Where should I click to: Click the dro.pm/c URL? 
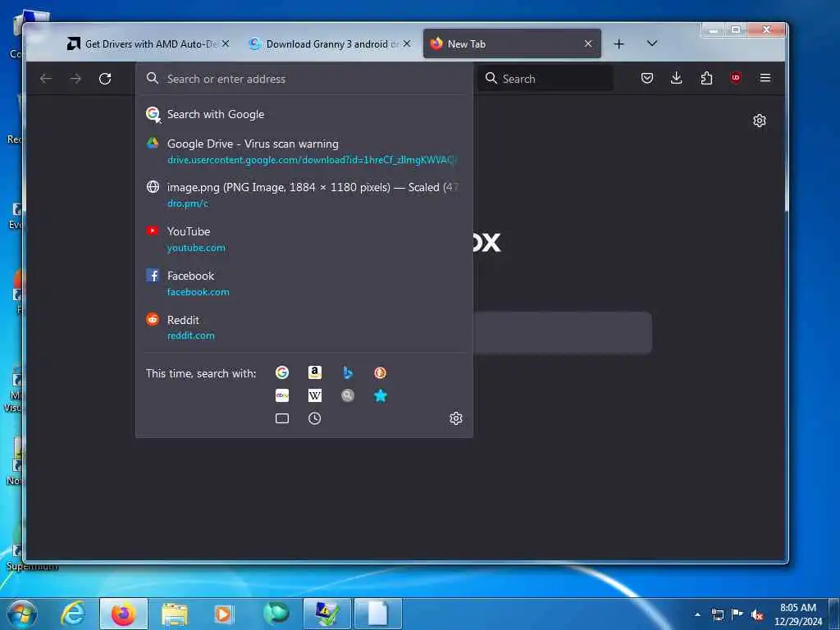(x=188, y=203)
